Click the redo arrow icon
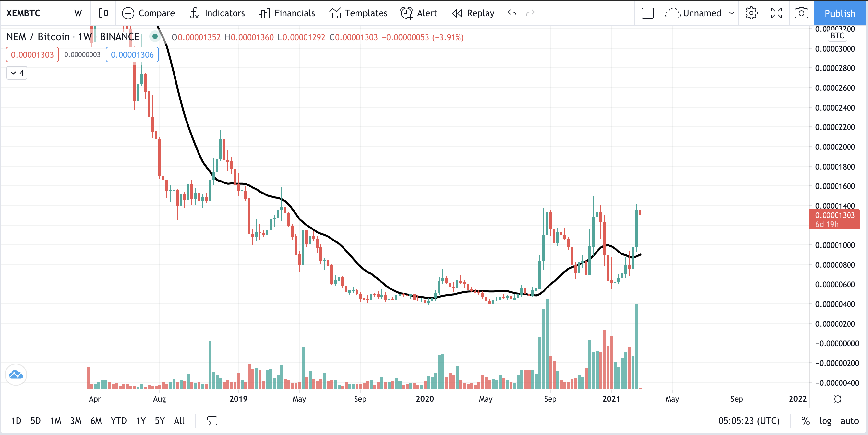 tap(530, 13)
